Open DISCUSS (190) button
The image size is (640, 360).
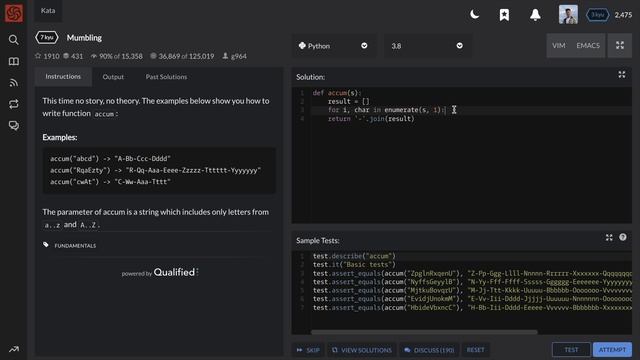(429, 350)
